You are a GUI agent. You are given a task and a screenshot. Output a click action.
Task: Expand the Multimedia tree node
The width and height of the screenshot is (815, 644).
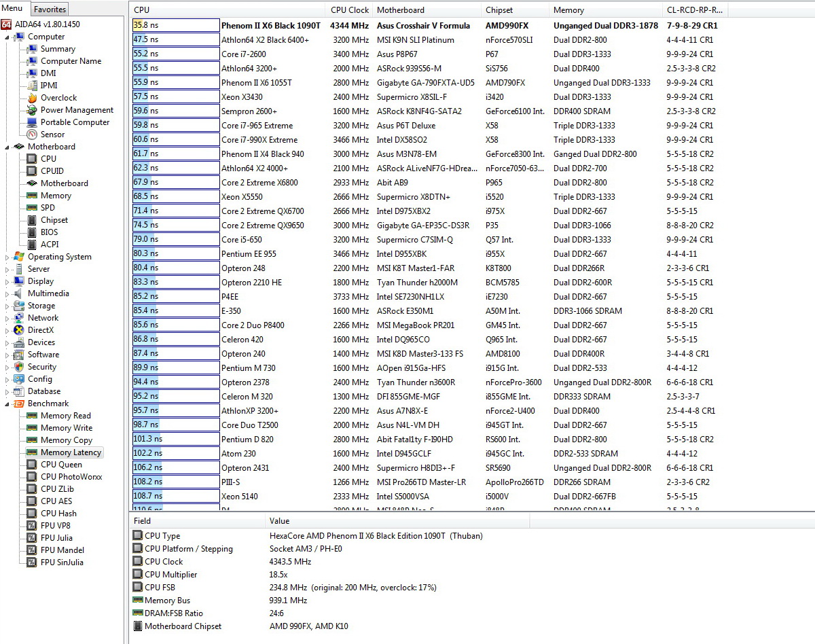coord(7,293)
